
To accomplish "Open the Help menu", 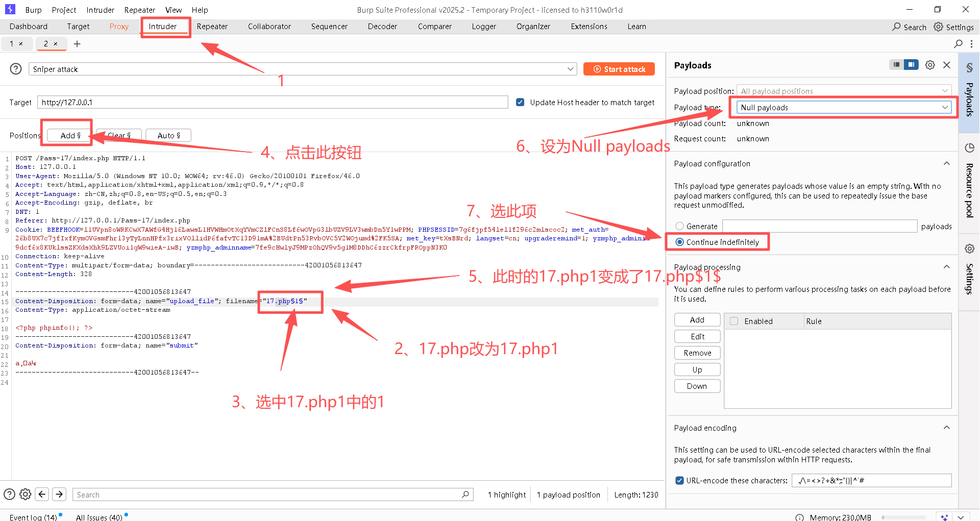I will [200, 10].
